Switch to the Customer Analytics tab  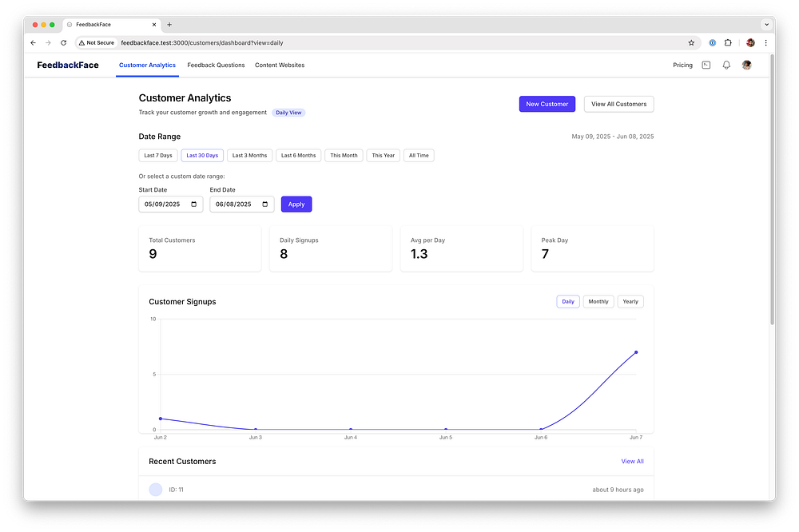click(x=147, y=66)
